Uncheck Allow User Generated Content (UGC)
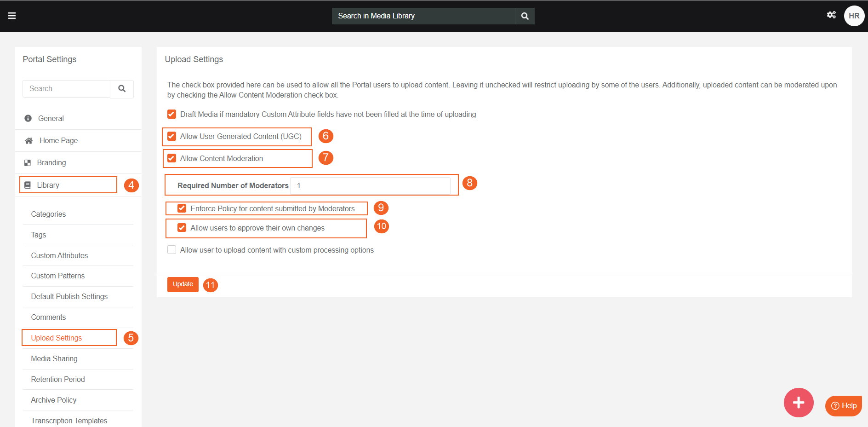Screen dimensions: 868x427 coord(171,136)
